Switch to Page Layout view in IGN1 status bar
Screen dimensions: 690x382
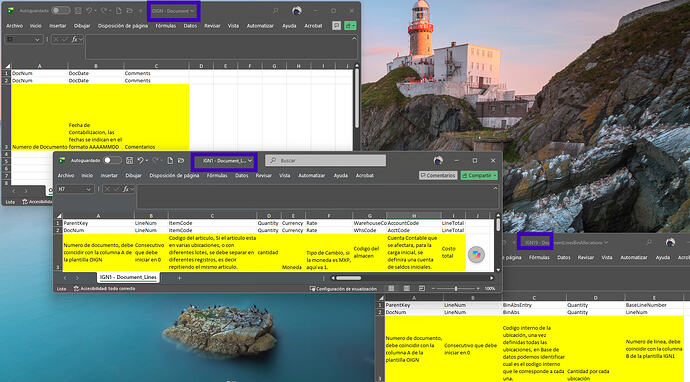[x=407, y=289]
